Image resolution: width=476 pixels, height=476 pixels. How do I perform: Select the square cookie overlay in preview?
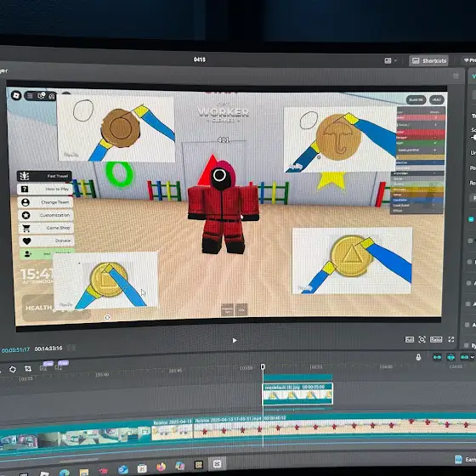(x=105, y=280)
